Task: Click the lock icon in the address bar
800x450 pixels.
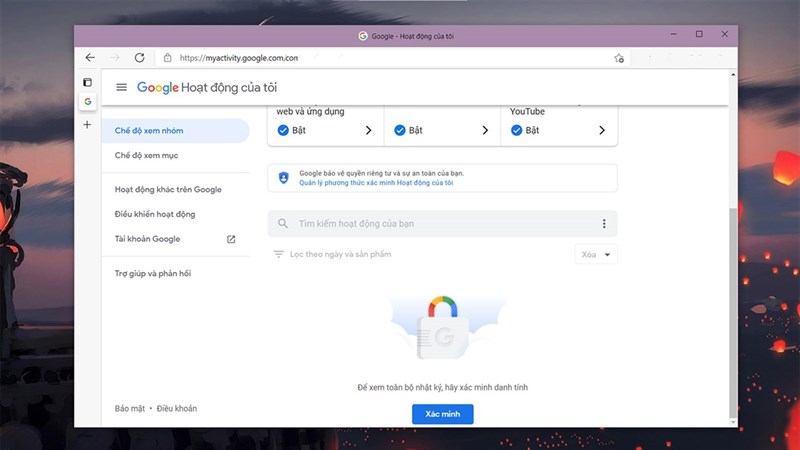Action: pos(167,58)
